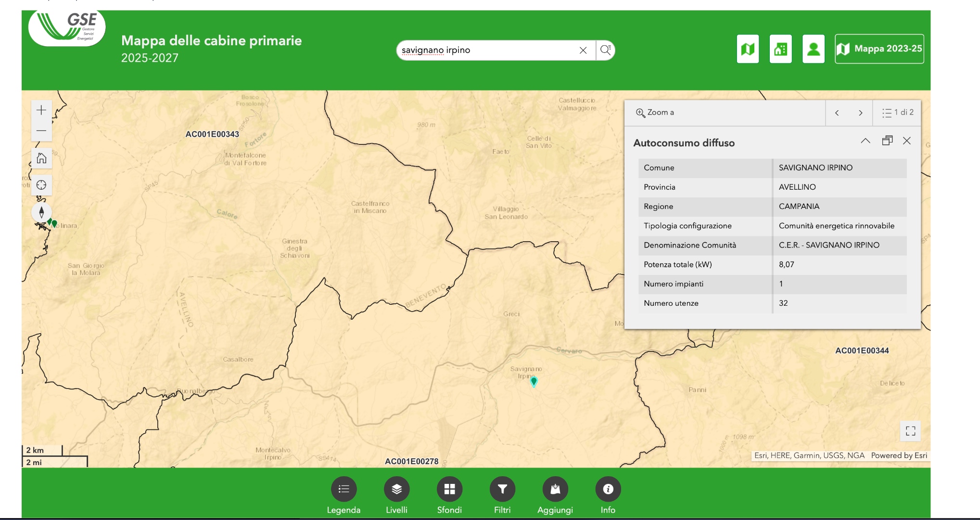980x520 pixels.
Task: Clear the savignano irpino search text
Action: click(583, 50)
